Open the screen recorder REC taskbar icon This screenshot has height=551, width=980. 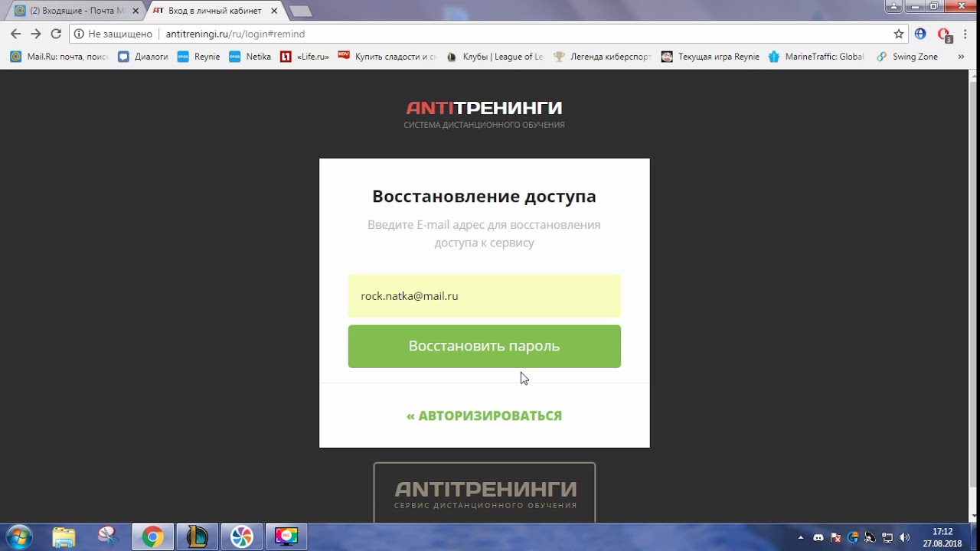coord(286,537)
